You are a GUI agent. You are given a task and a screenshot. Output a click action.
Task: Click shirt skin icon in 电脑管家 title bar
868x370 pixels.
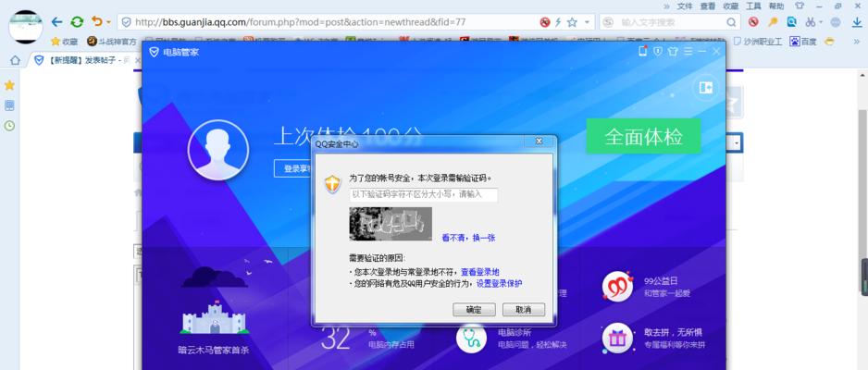click(x=673, y=51)
